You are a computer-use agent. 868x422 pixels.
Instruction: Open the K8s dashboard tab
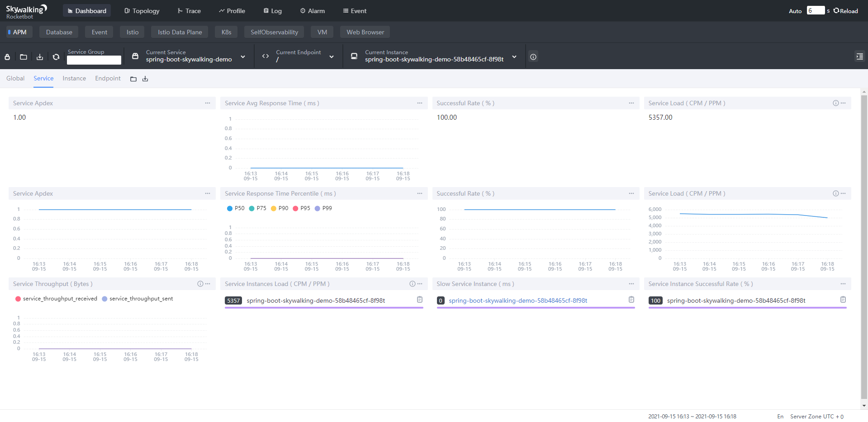[226, 32]
